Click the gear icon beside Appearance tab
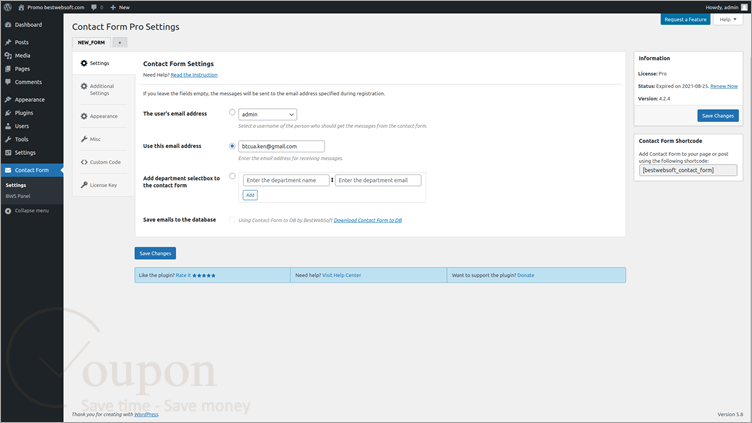Image resolution: width=752 pixels, height=423 pixels. click(x=84, y=116)
